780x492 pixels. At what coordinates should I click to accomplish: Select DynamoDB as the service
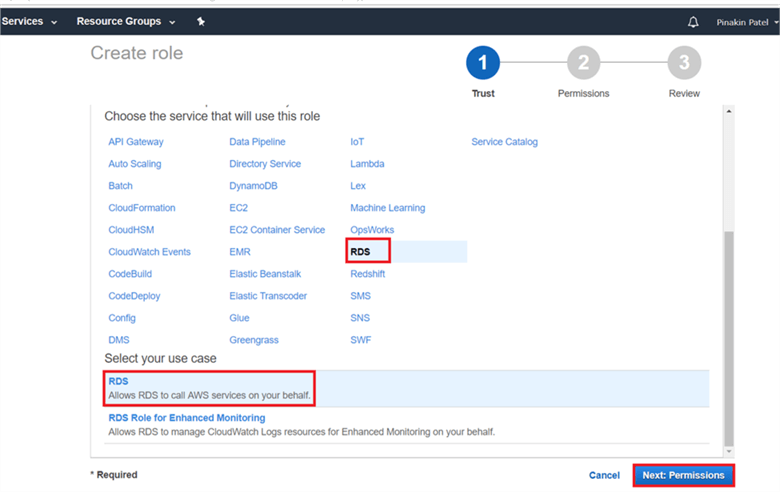point(253,186)
